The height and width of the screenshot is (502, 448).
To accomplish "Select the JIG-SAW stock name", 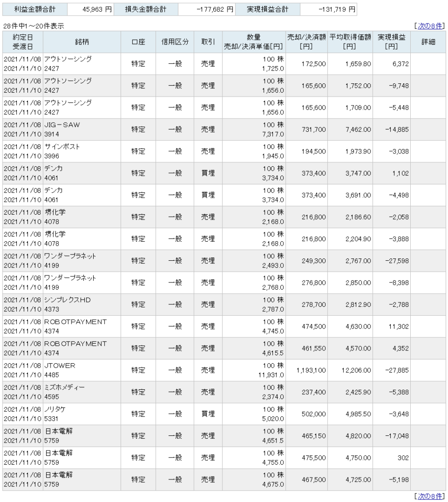I will [62, 125].
